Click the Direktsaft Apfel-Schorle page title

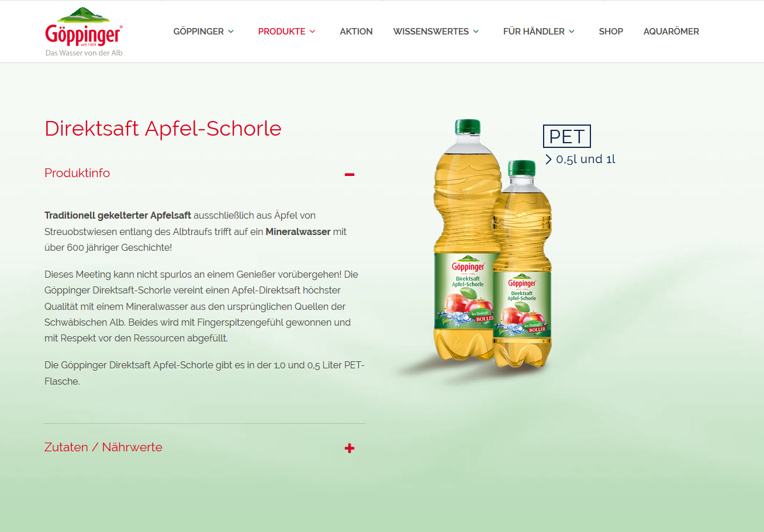coord(163,129)
